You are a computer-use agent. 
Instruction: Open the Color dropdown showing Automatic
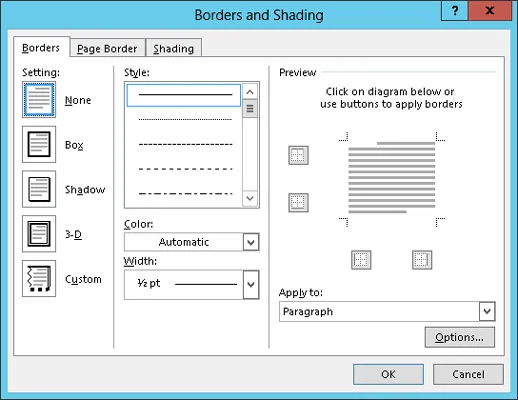tap(192, 242)
